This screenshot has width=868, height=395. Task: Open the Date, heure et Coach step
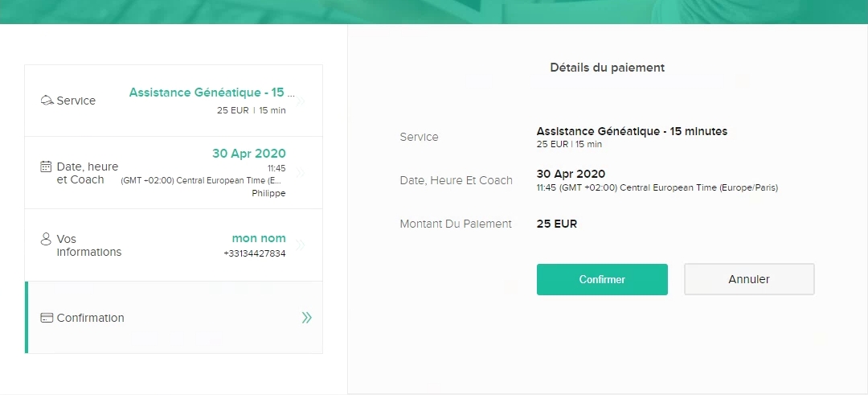click(x=174, y=173)
